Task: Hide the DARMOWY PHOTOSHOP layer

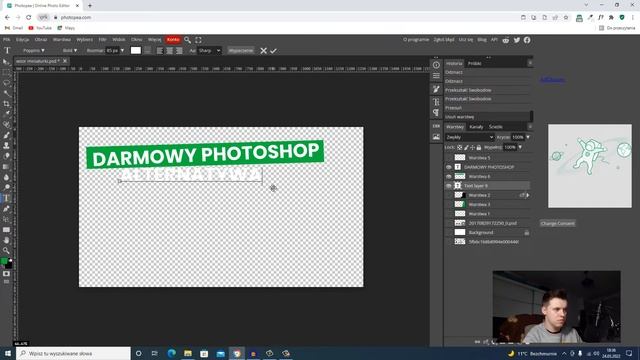Action: click(x=449, y=167)
